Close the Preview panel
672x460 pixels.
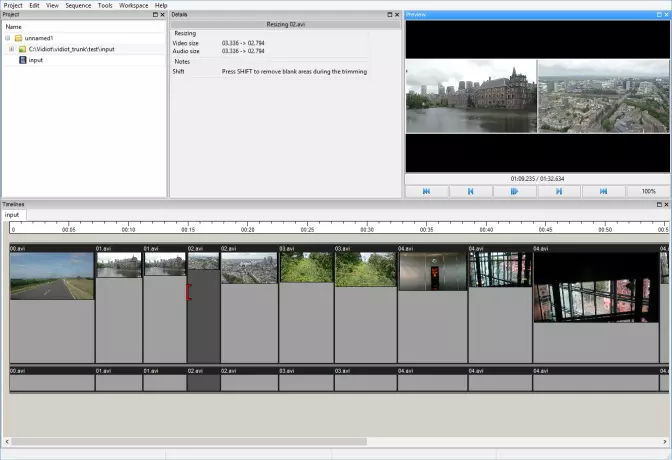[666, 15]
